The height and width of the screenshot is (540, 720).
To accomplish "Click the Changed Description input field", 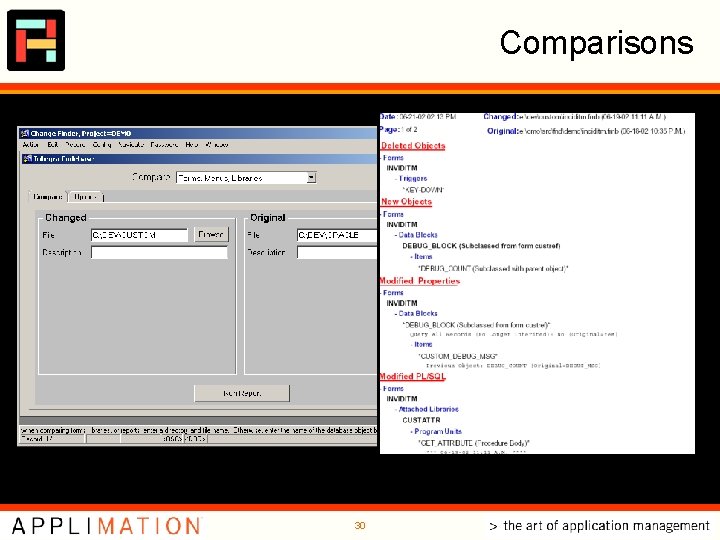I will [159, 253].
